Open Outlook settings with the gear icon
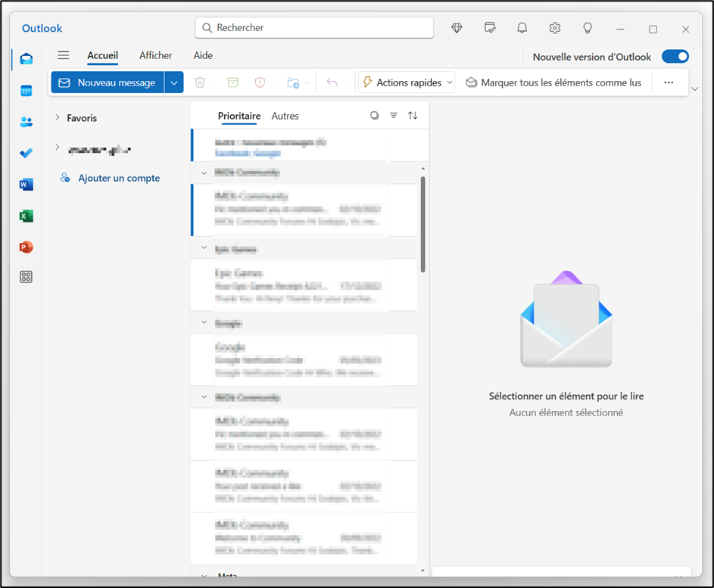This screenshot has height=588, width=714. [554, 27]
